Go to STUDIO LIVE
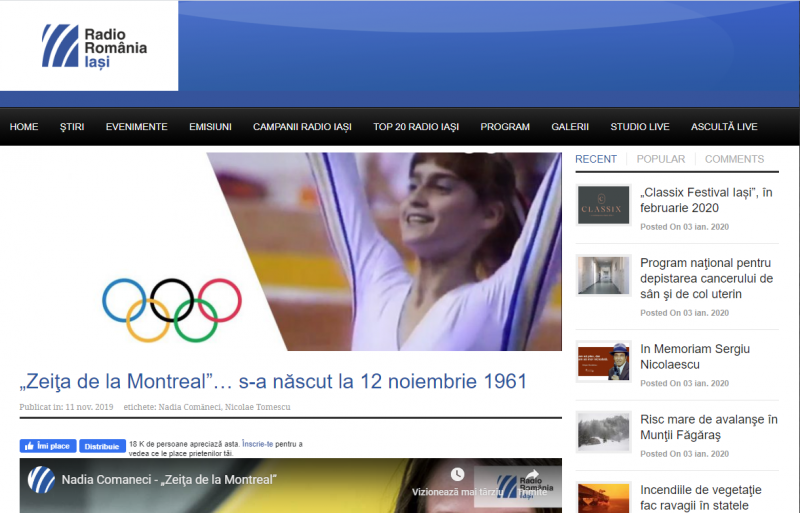The height and width of the screenshot is (513, 800). [x=640, y=127]
